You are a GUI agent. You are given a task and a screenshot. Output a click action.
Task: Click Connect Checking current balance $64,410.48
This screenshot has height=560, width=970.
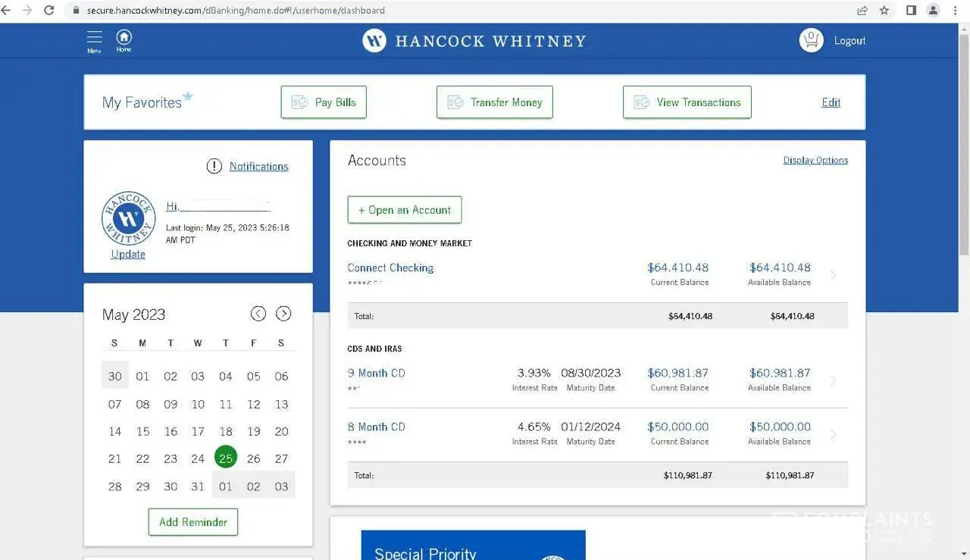(x=678, y=267)
